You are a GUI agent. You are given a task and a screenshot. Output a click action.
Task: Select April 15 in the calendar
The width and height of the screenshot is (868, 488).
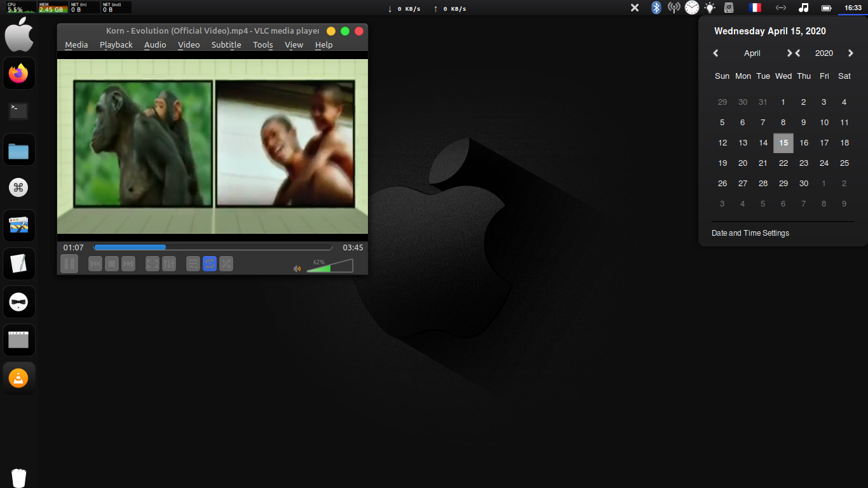[x=783, y=143]
